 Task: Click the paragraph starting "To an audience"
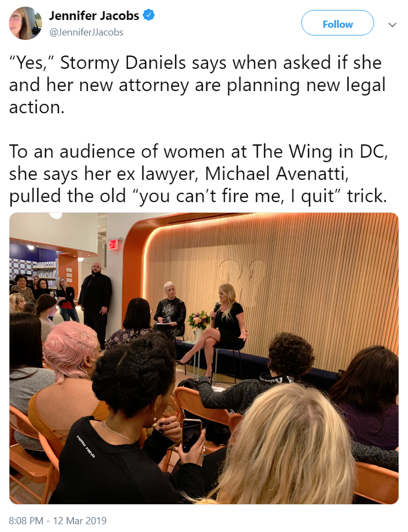click(x=198, y=174)
